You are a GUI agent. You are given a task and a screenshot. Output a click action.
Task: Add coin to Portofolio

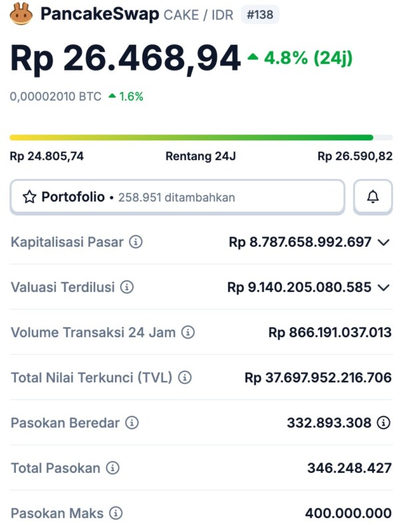(x=177, y=197)
